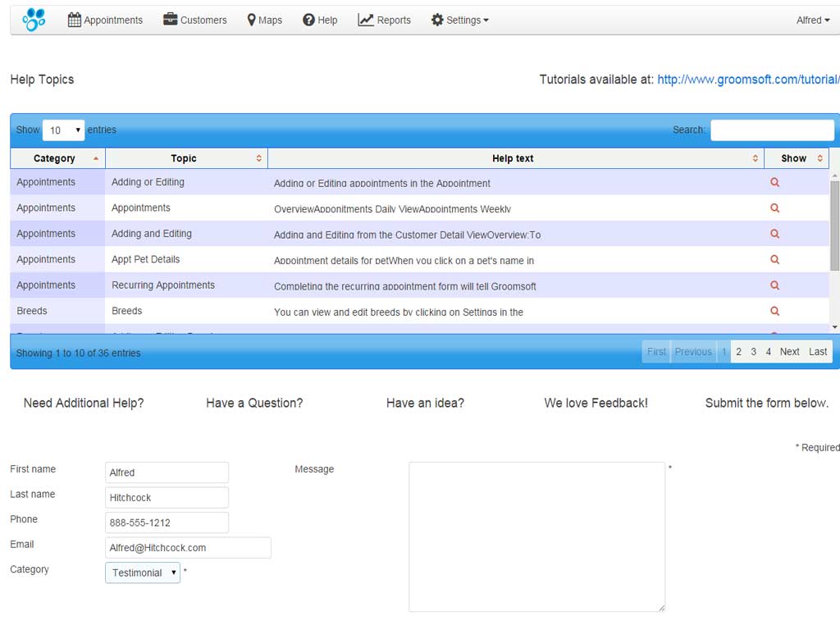
Task: Toggle sort on the Help text column
Action: [513, 157]
